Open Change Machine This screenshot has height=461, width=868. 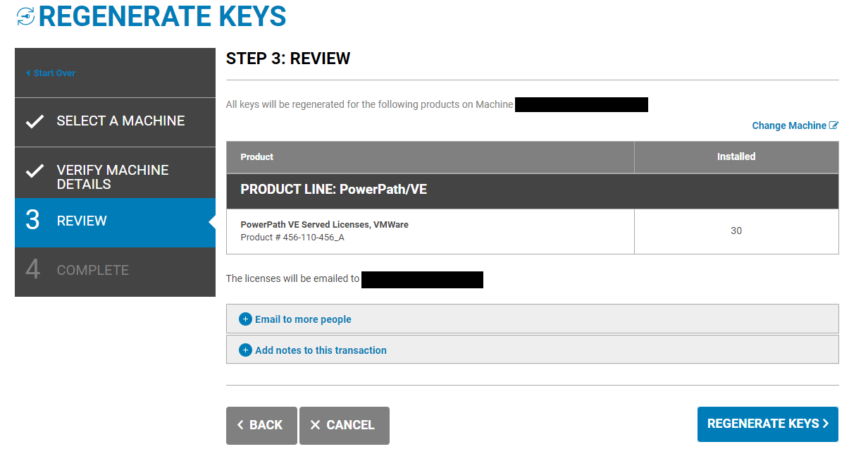tap(788, 125)
